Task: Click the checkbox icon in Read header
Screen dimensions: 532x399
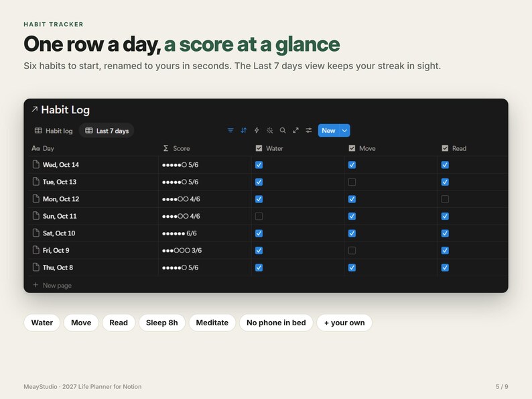Action: coord(445,148)
